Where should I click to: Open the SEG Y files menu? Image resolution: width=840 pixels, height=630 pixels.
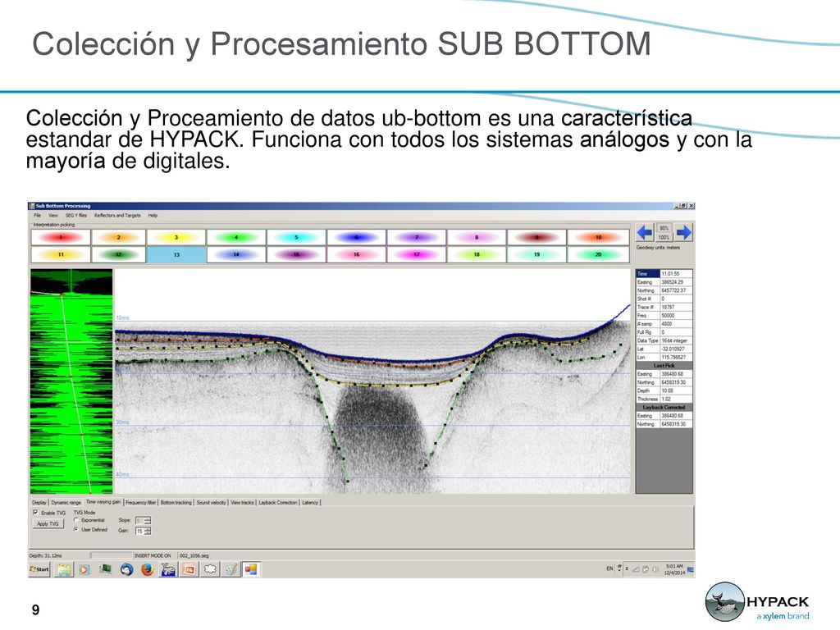click(x=76, y=216)
